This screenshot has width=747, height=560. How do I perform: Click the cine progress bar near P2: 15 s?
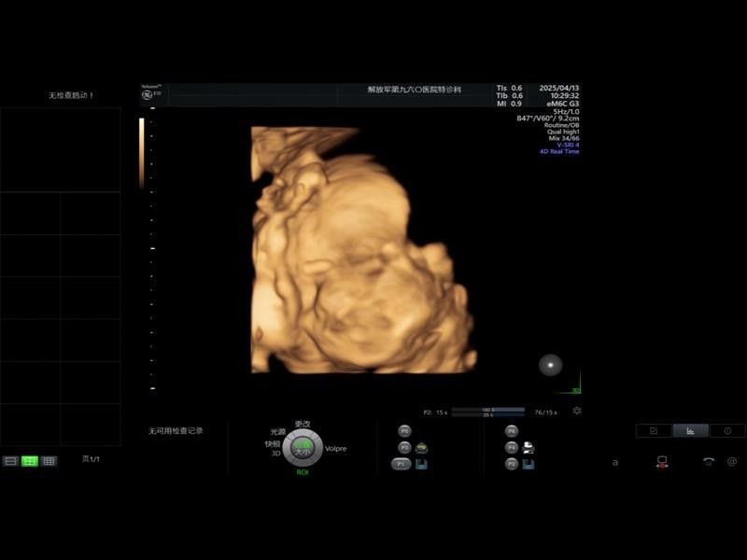[x=487, y=412]
